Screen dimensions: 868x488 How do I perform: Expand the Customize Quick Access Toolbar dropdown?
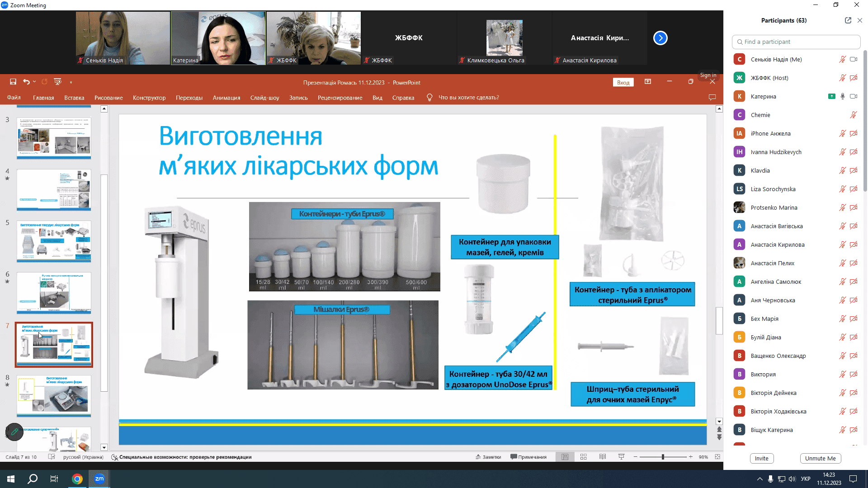(x=71, y=82)
